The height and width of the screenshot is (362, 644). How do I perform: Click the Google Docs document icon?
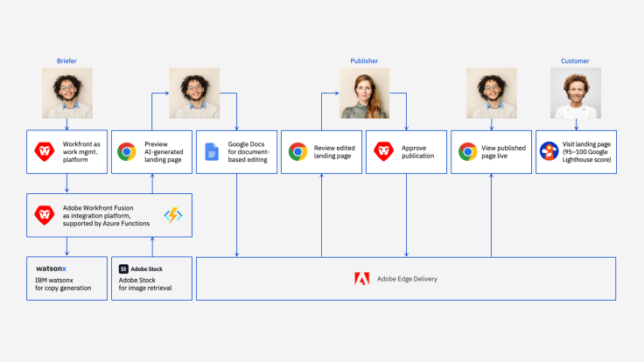click(212, 152)
